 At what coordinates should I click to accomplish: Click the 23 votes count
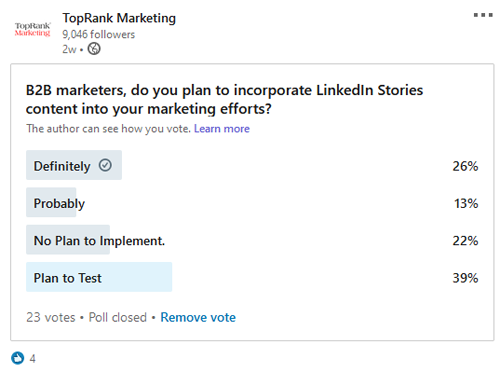click(51, 317)
